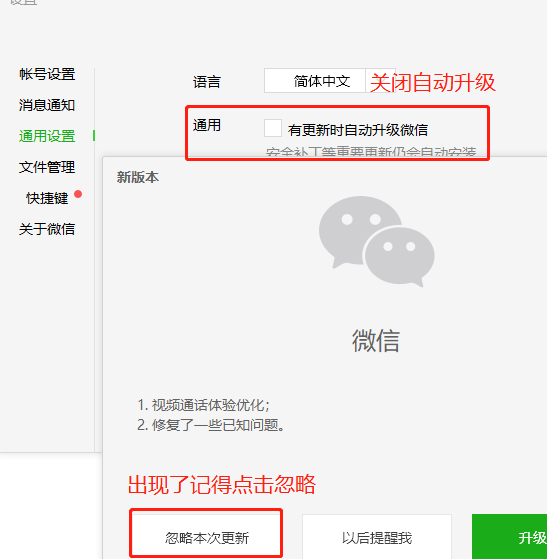Open the 简体中文 language dropdown
Image resolution: width=547 pixels, height=559 pixels.
pos(329,81)
